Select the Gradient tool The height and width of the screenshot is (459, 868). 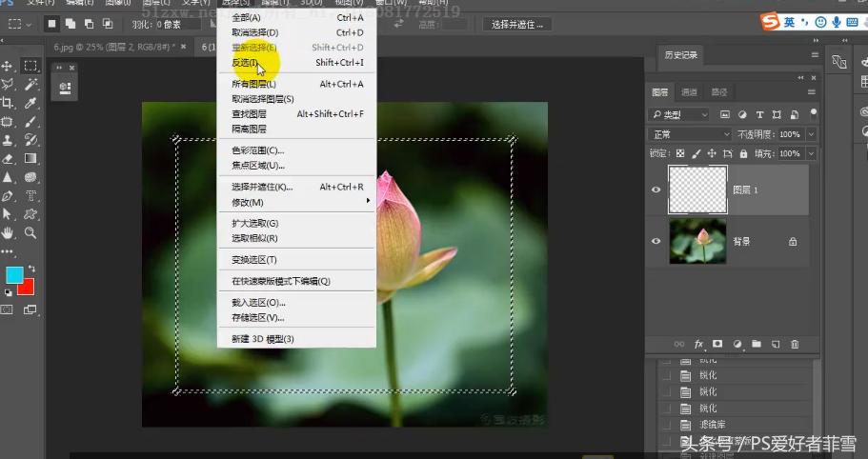point(30,159)
